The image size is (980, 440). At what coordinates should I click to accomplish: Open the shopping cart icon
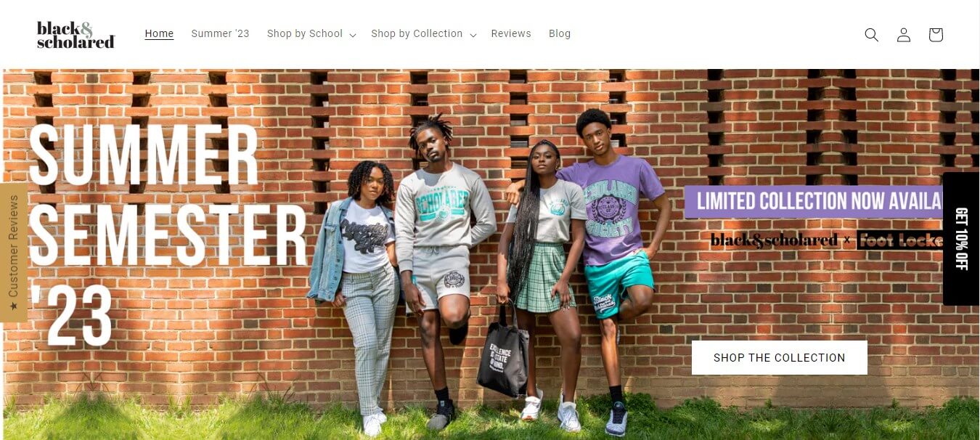[935, 34]
